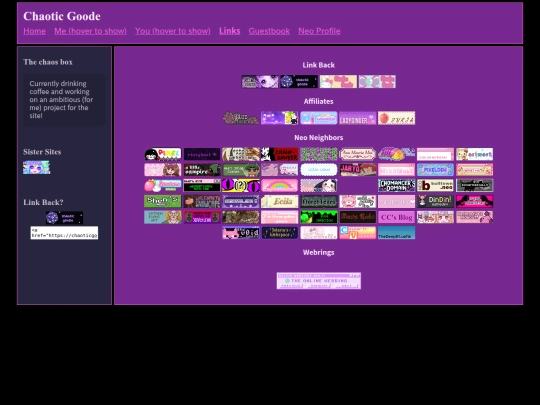540x405 pixels.
Task: Visit the DinDin! neighbor button
Action: pyautogui.click(x=435, y=201)
